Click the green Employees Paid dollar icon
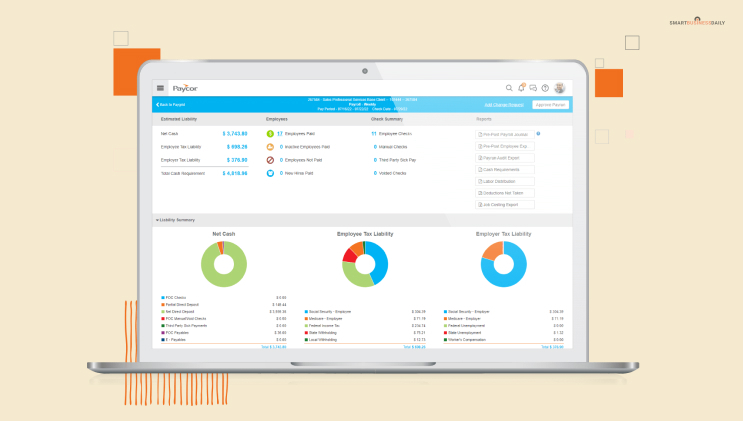The image size is (743, 421). (270, 134)
